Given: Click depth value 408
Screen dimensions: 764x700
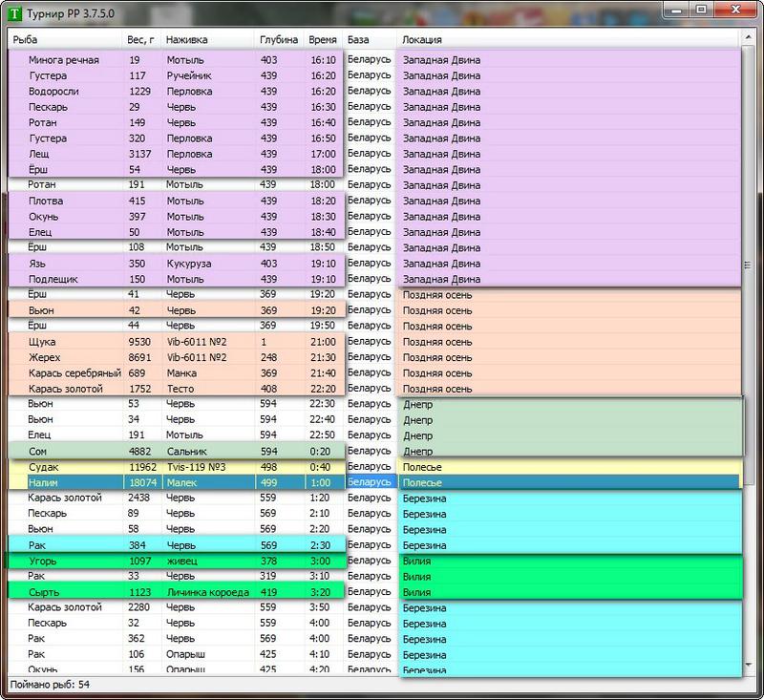Looking at the screenshot, I should (x=269, y=389).
